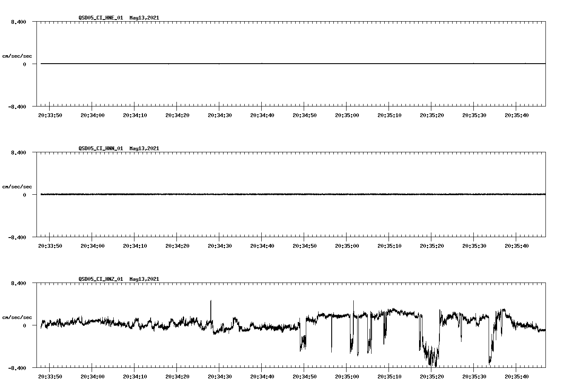Click the 20:35:20 timestamp under bottom plot
The width and height of the screenshot is (576, 392).
click(431, 375)
